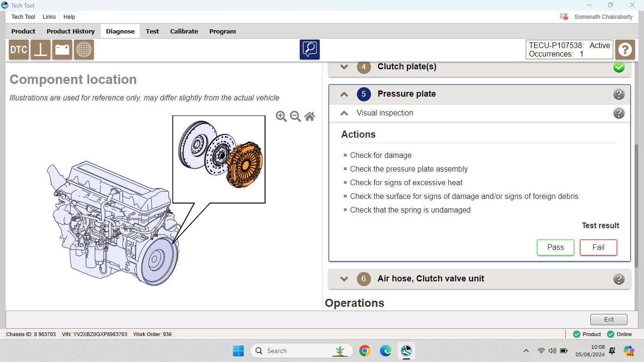
Task: Reset illustration view with home icon
Action: [310, 116]
